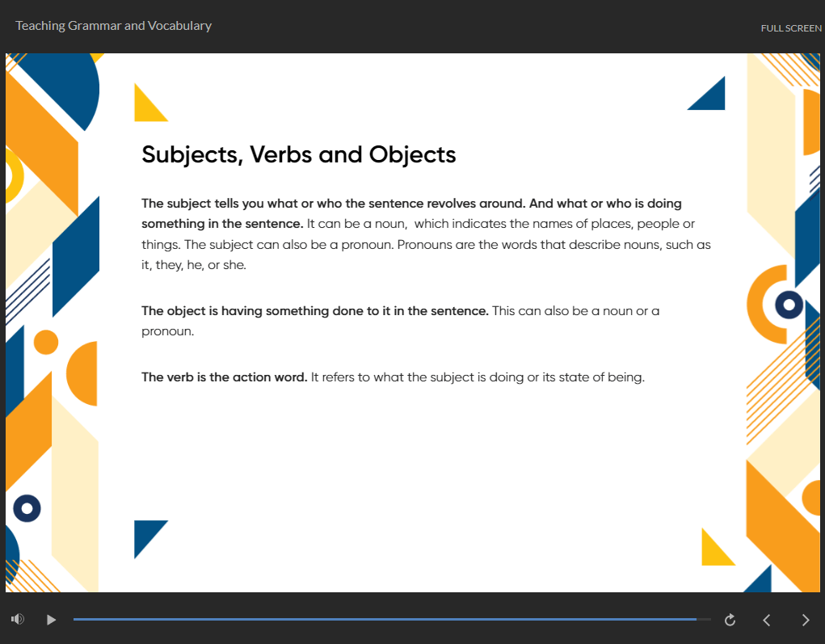
Task: Mute the audio with the speaker icon
Action: tap(18, 620)
